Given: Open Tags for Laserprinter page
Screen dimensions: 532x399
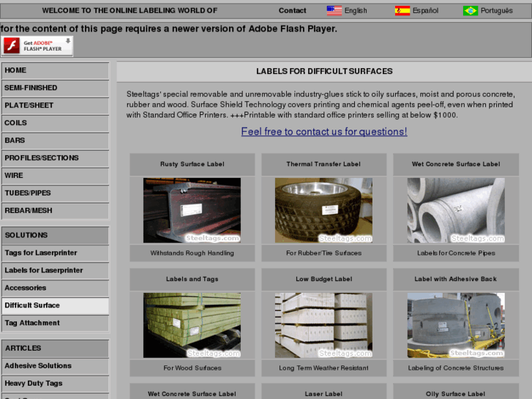Looking at the screenshot, I should [x=56, y=253].
